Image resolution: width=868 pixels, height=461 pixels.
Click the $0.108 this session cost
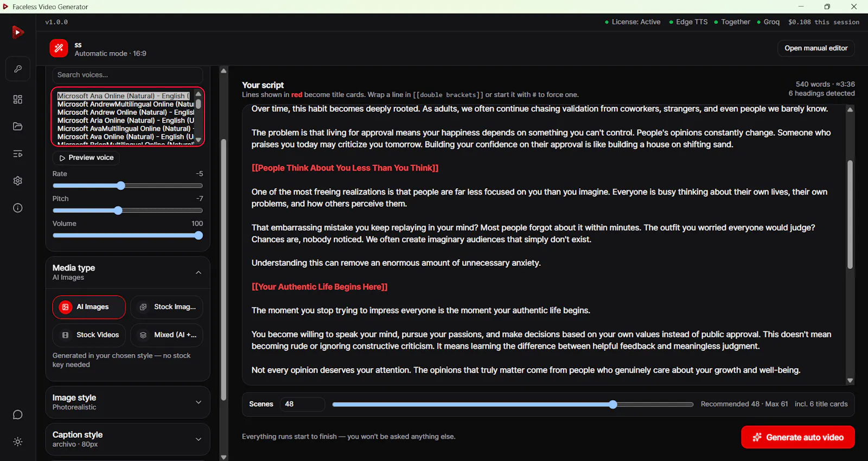pos(824,22)
